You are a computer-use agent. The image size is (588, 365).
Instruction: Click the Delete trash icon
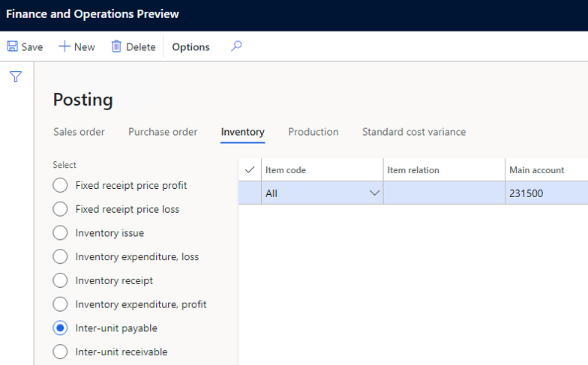pos(116,46)
